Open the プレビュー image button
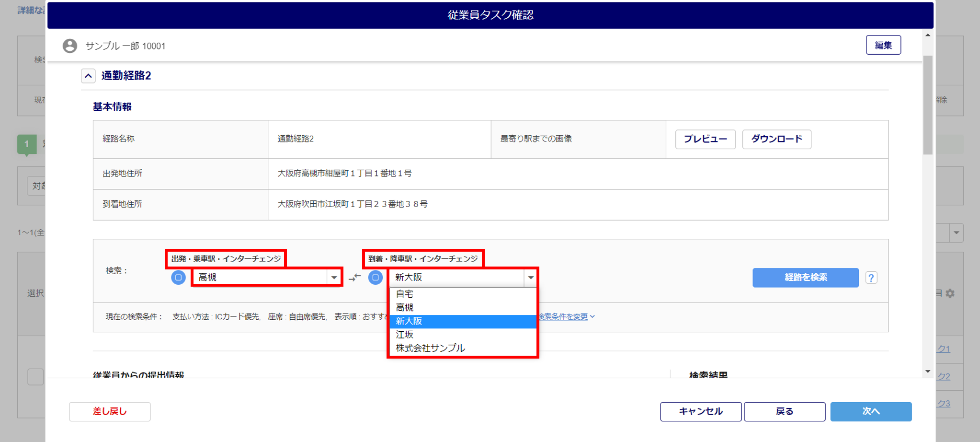 click(x=705, y=139)
